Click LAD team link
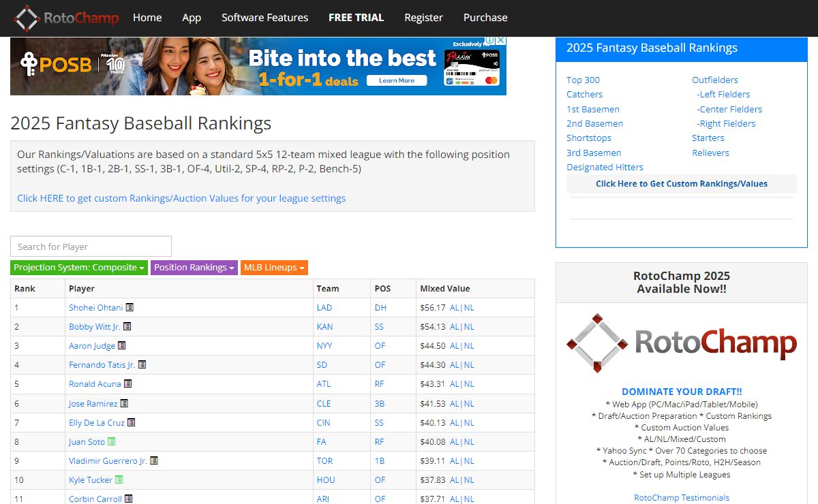818x504 pixels. coord(324,308)
